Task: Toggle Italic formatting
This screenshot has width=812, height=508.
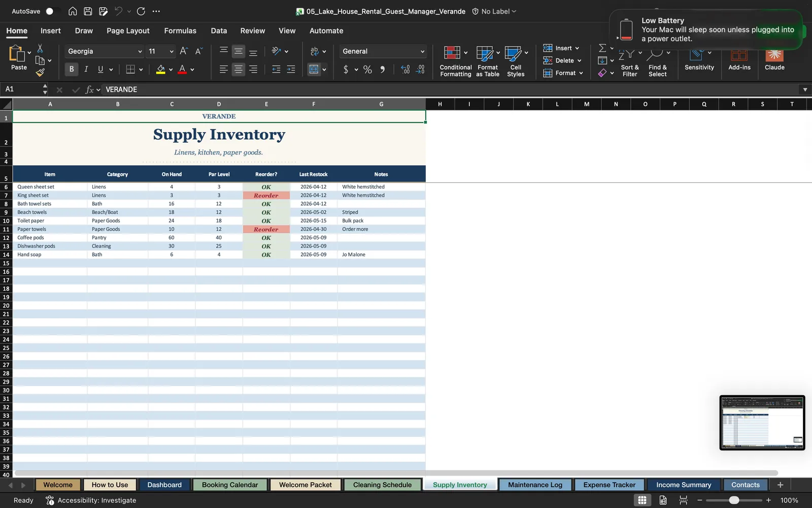Action: coord(86,69)
